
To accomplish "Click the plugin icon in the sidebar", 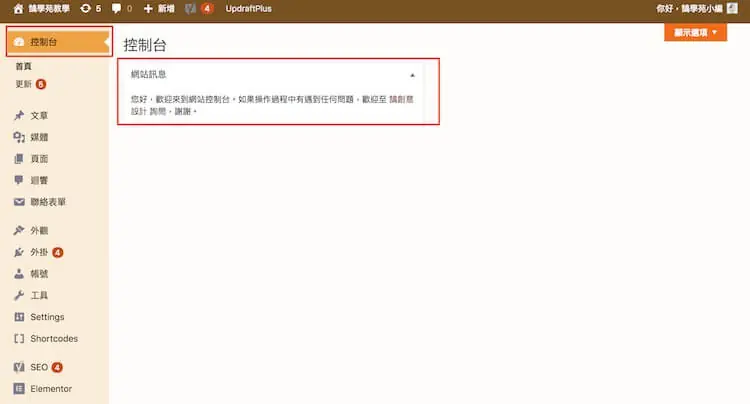I will [x=19, y=252].
